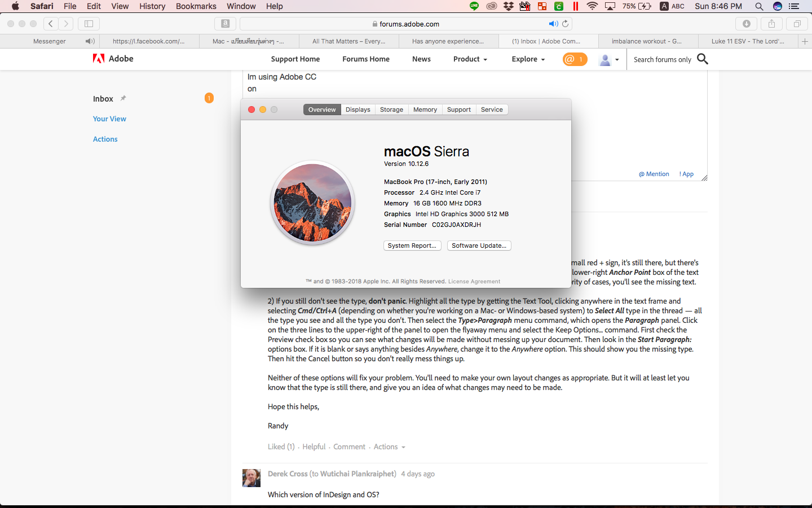
Task: Click the macOS Sierra mountain image
Action: (x=313, y=203)
